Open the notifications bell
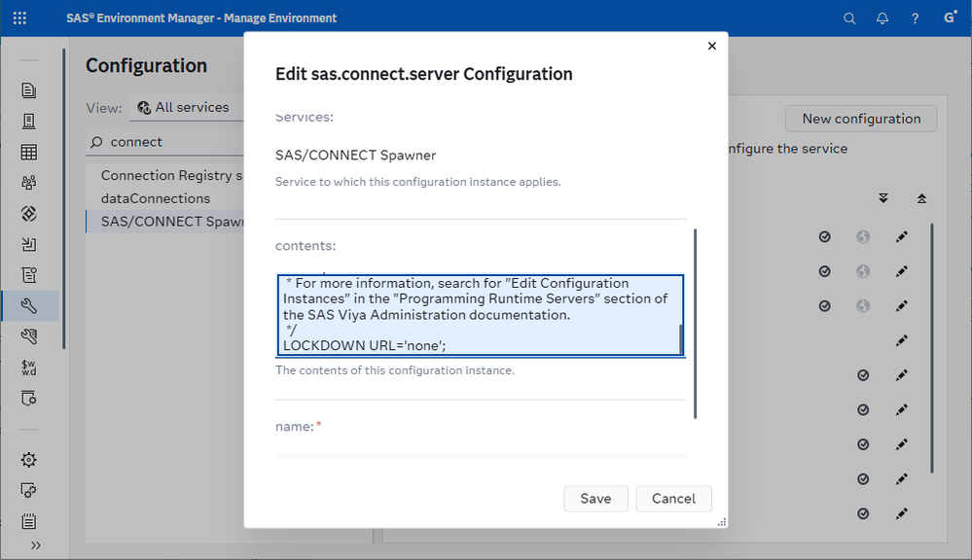Viewport: 972px width, 560px height. tap(882, 18)
